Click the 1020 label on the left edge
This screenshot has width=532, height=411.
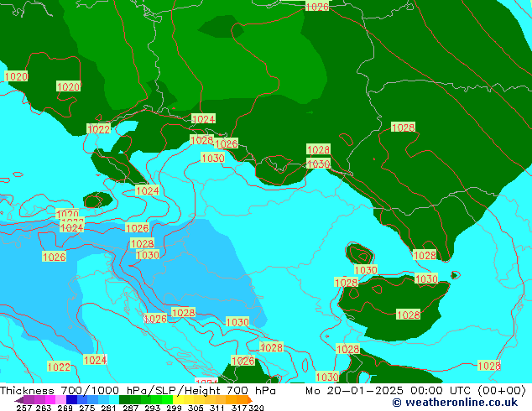(x=16, y=76)
